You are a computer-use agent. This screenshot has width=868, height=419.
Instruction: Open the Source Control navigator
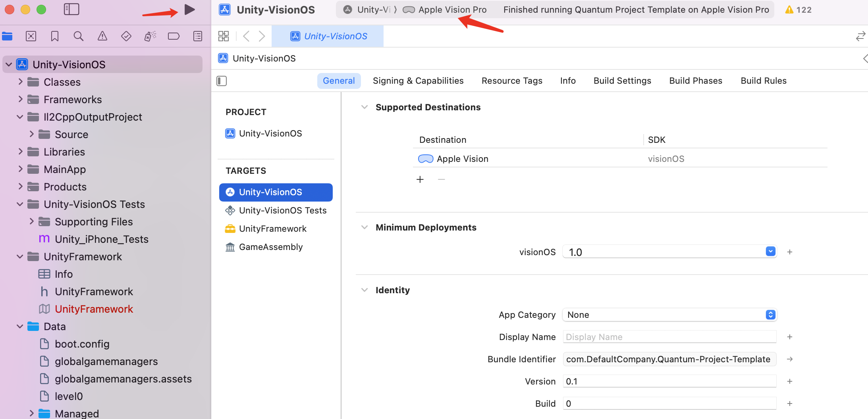click(31, 37)
